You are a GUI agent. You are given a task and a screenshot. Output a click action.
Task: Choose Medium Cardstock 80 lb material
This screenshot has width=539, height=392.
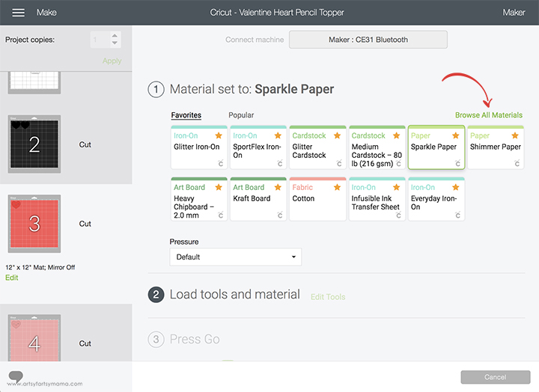pos(377,147)
